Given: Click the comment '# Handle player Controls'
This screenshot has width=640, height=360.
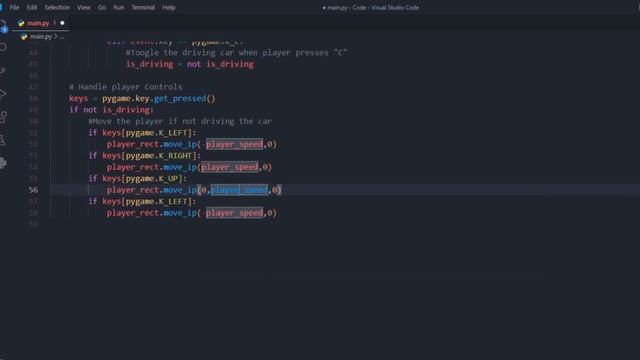Looking at the screenshot, I should [126, 87].
